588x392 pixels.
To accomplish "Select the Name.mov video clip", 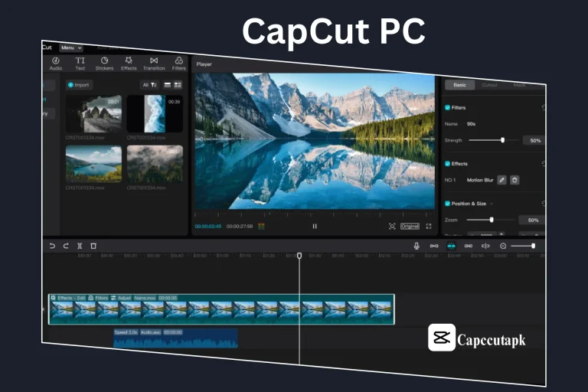I will 221,309.
